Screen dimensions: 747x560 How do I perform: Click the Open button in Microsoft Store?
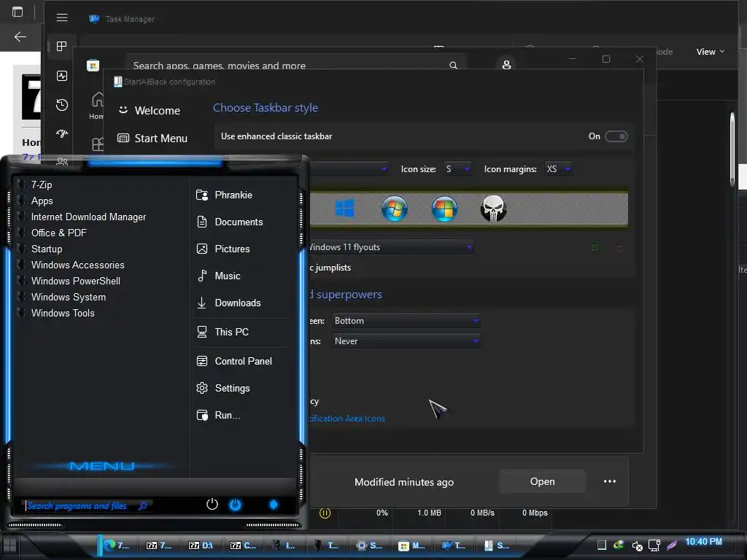click(542, 481)
